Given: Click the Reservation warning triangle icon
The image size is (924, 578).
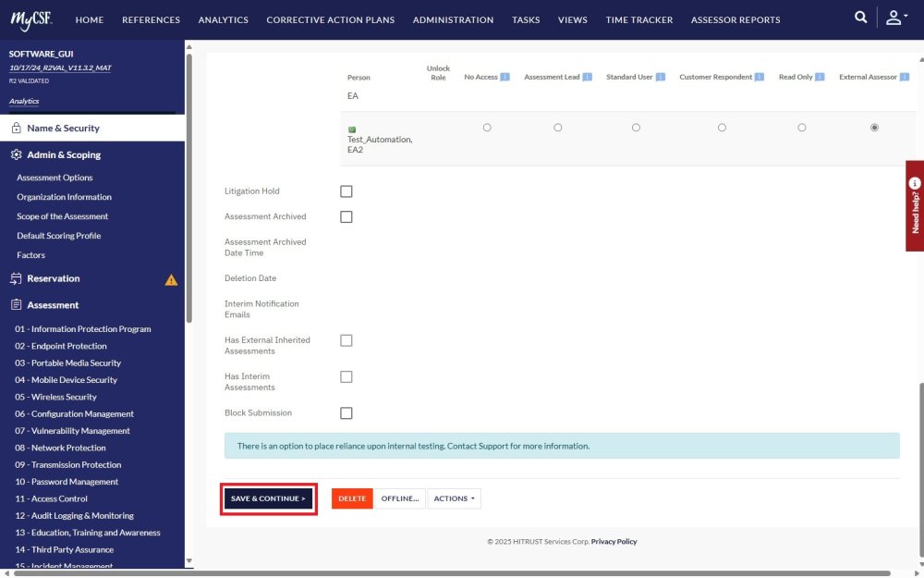Looking at the screenshot, I should [171, 279].
